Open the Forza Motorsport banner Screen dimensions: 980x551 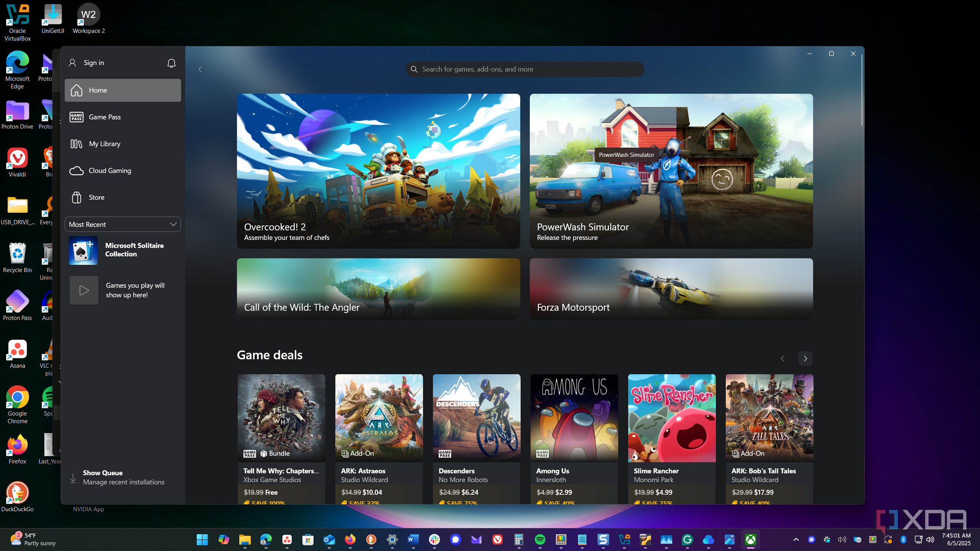click(x=671, y=289)
